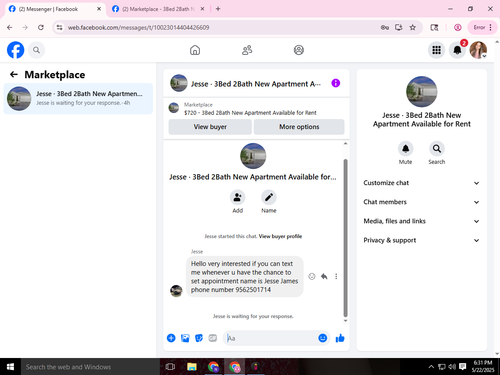Open notifications bell with badge
The width and height of the screenshot is (500, 375).
tap(457, 50)
